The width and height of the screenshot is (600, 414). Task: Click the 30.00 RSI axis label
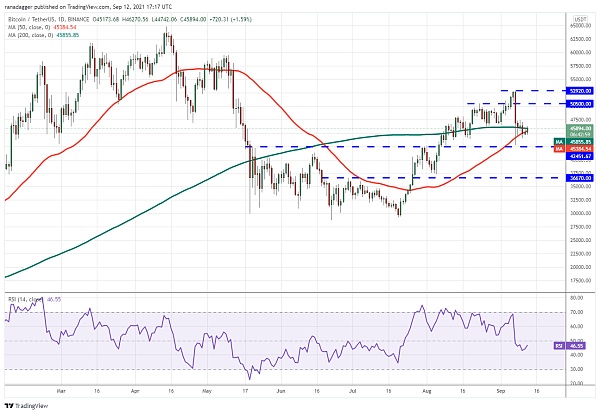577,369
